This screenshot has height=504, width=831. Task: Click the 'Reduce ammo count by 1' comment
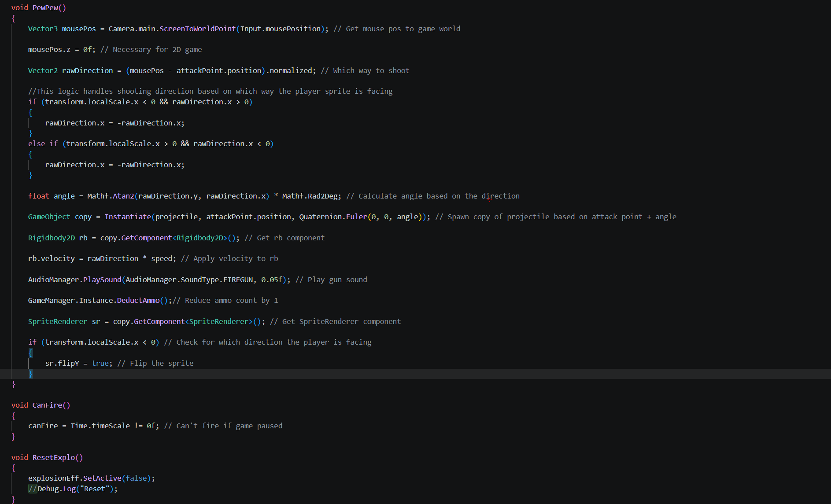tap(231, 300)
